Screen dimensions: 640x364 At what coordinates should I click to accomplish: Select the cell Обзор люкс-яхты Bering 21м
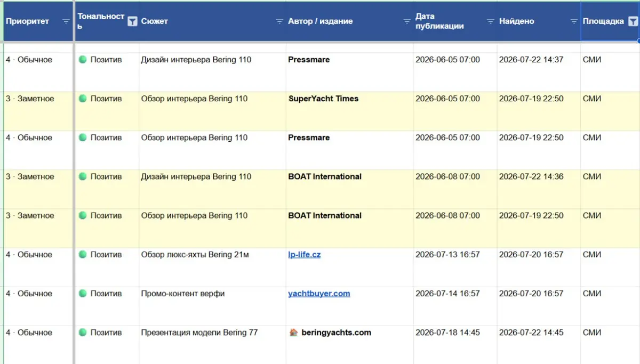[x=212, y=267]
